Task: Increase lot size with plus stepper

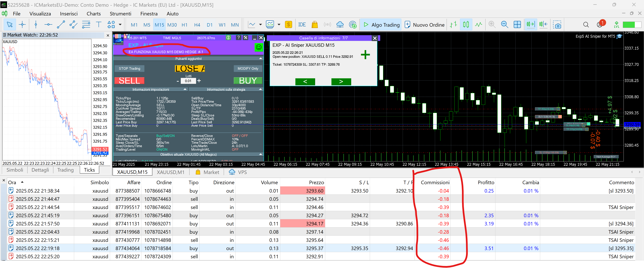Action: click(x=199, y=81)
